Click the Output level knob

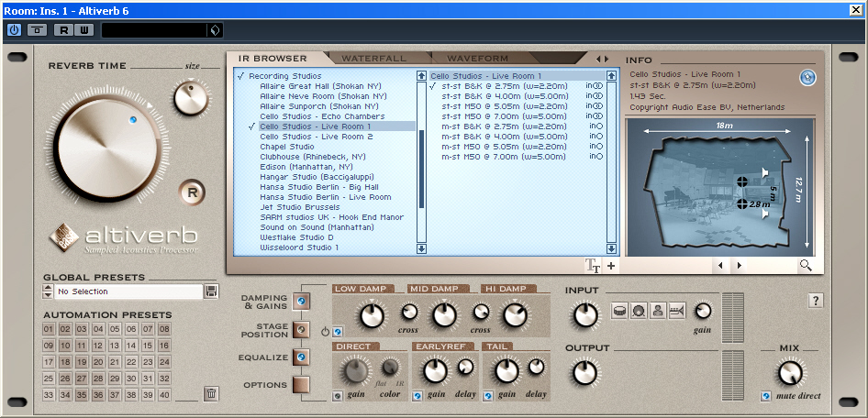585,373
